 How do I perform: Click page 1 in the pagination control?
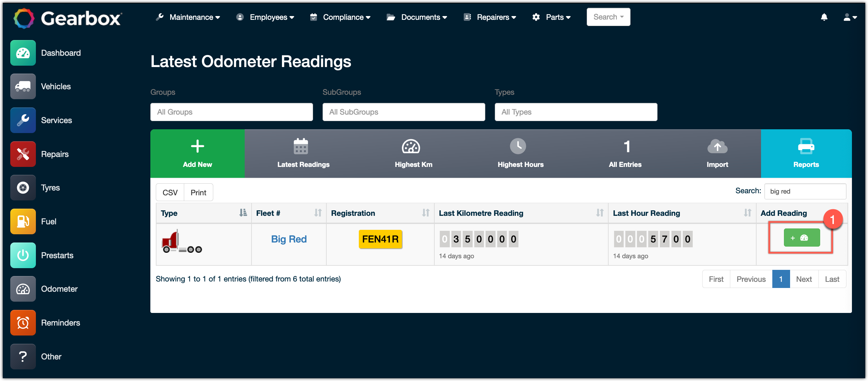point(781,279)
